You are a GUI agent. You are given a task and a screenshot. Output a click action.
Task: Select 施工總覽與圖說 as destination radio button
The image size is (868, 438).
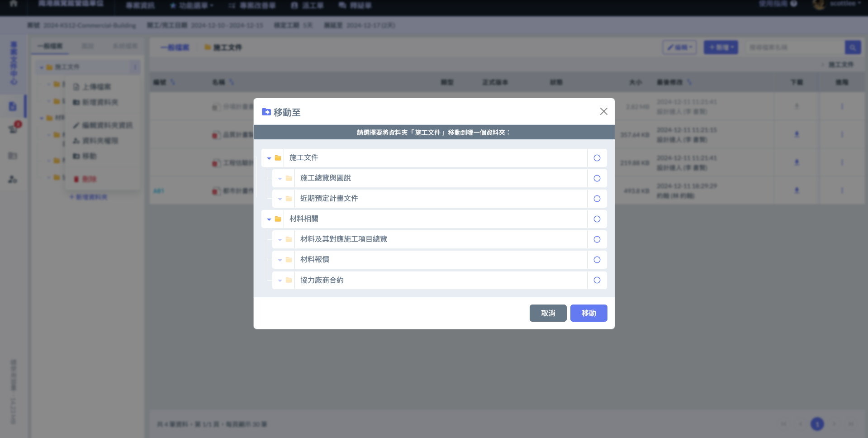(x=597, y=178)
